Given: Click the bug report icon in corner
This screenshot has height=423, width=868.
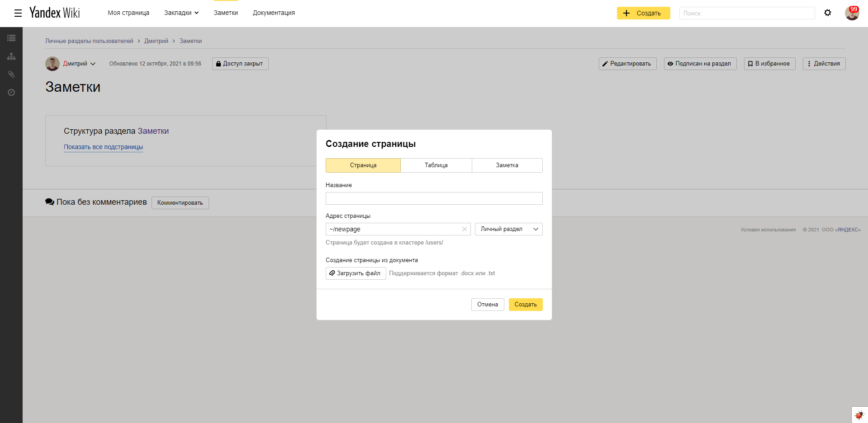Looking at the screenshot, I should (859, 414).
